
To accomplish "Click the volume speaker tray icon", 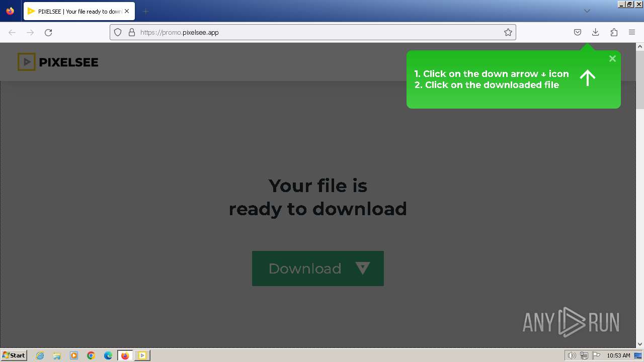I will tap(572, 355).
